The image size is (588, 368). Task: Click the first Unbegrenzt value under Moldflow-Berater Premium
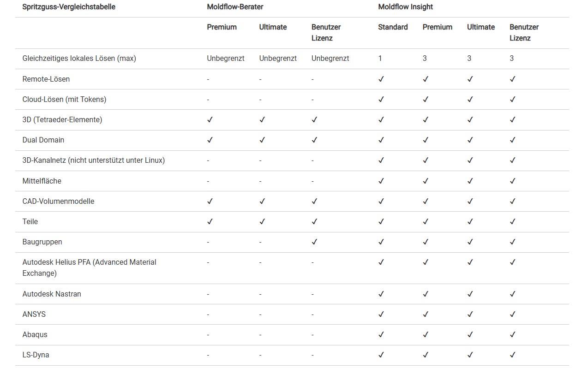[225, 59]
